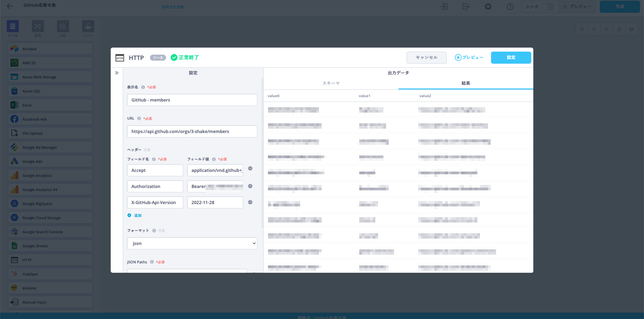Open the json format dropdown
The width and height of the screenshot is (644, 319).
click(x=192, y=243)
